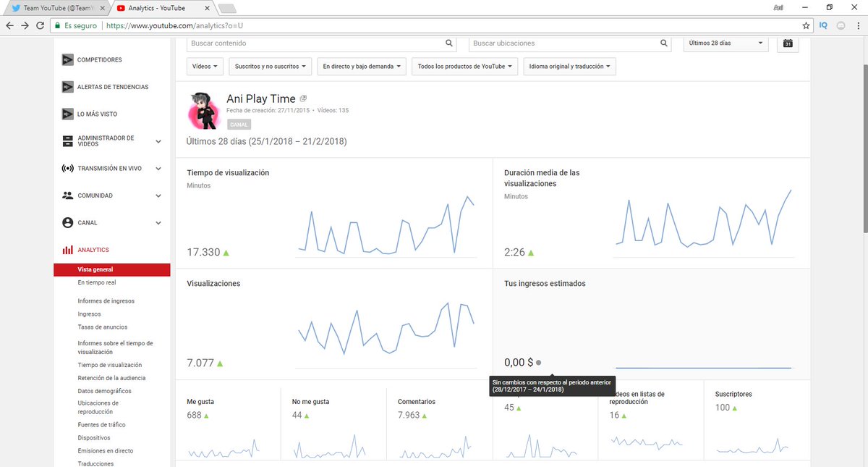Click the Analytics bar chart icon
The width and height of the screenshot is (868, 467).
click(x=67, y=250)
